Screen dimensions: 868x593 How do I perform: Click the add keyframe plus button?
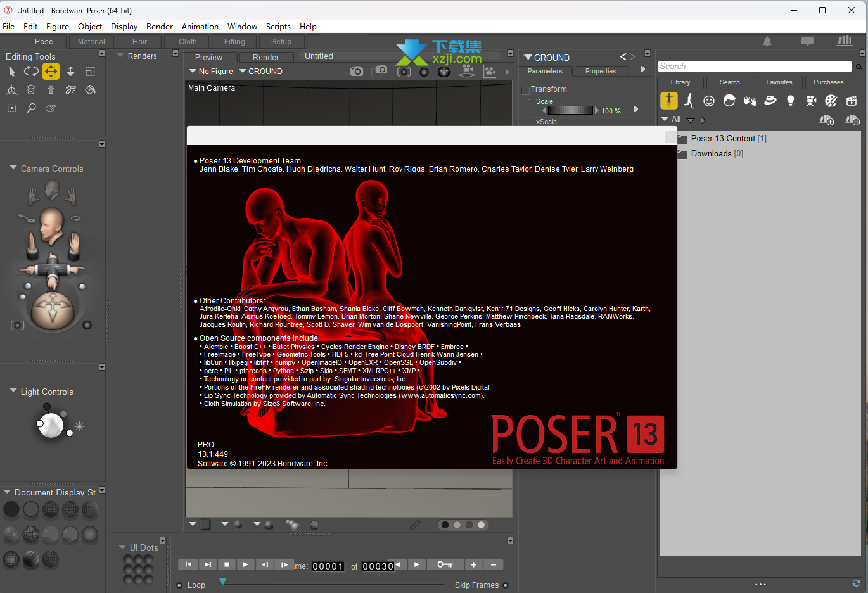point(473,564)
